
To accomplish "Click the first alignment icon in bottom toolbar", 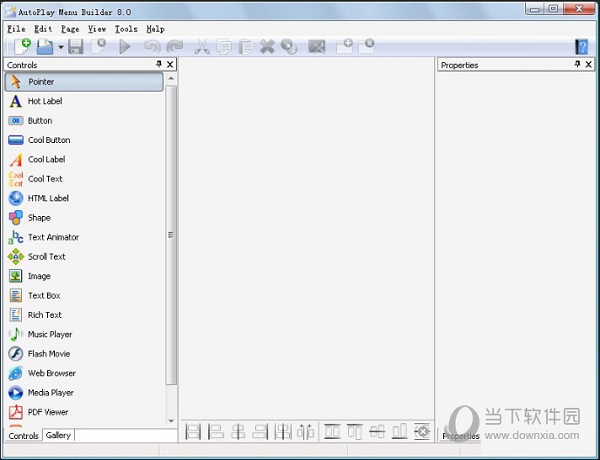I will coord(193,432).
